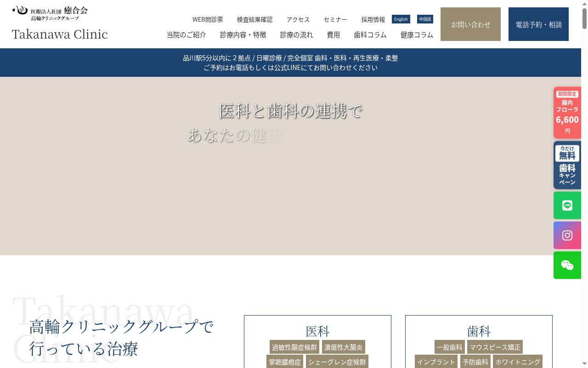Open the WeChat icon link

567,265
